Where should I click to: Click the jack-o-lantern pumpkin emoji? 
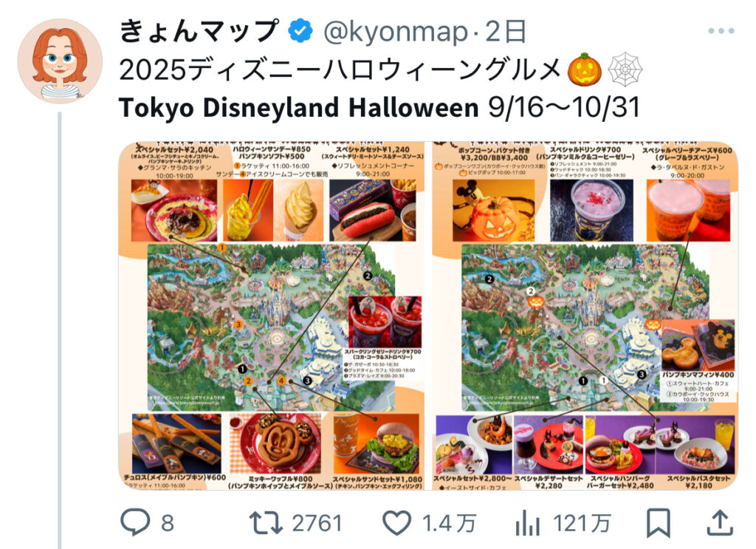click(x=585, y=70)
